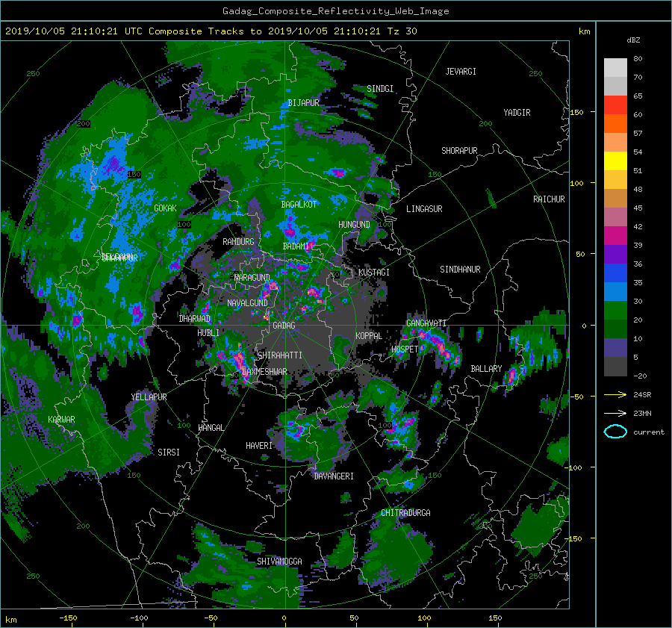Select the red 65 dBZ color swatch
Image resolution: width=672 pixels, height=628 pixels.
pyautogui.click(x=615, y=105)
